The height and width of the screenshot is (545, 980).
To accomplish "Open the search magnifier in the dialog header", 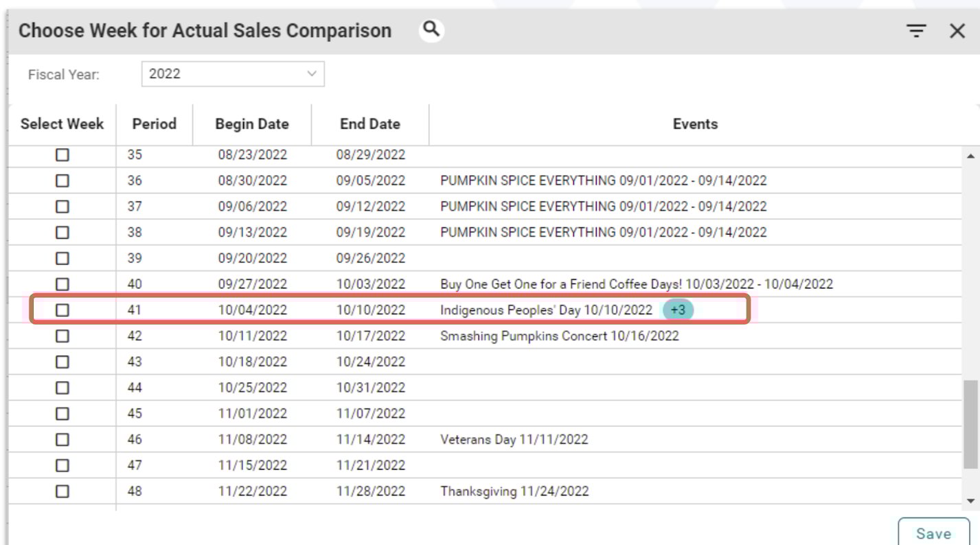I will [431, 30].
